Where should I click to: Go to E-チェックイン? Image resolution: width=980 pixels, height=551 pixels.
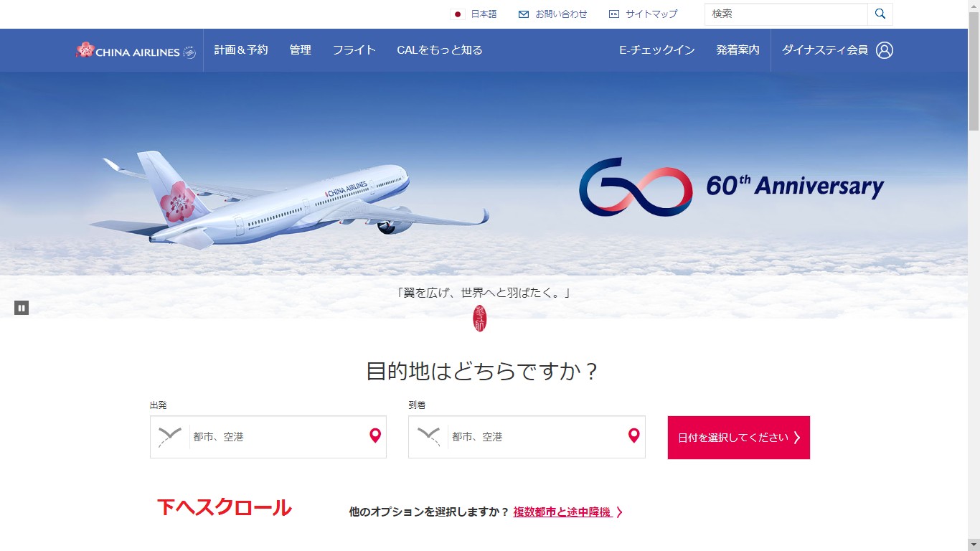(x=657, y=50)
